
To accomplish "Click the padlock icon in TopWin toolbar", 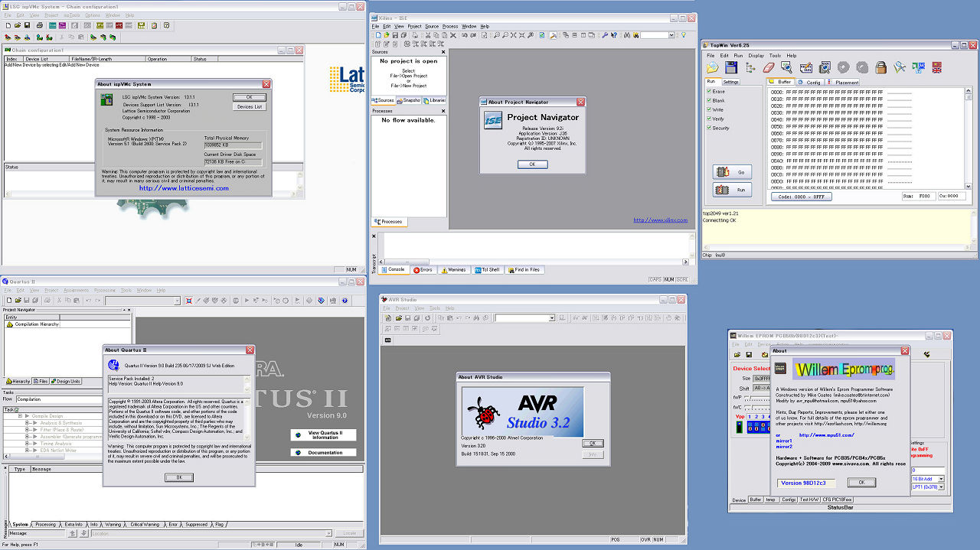I will tap(880, 68).
